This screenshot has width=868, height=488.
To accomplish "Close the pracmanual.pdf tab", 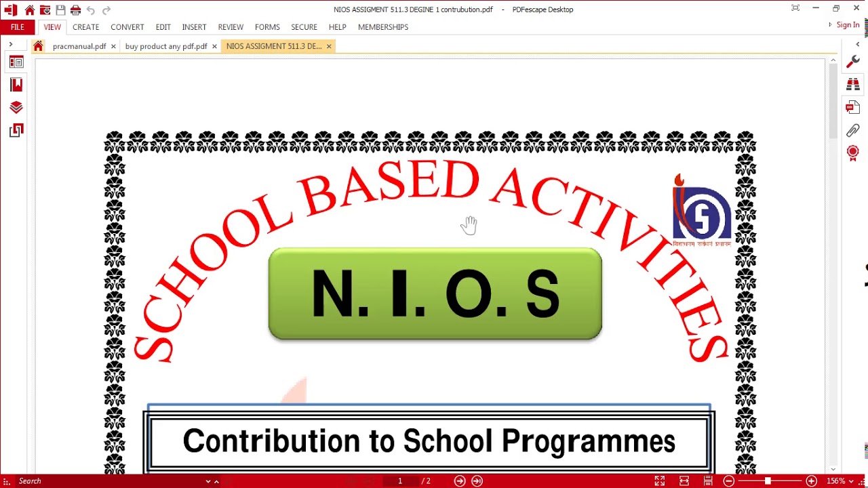I will (113, 46).
